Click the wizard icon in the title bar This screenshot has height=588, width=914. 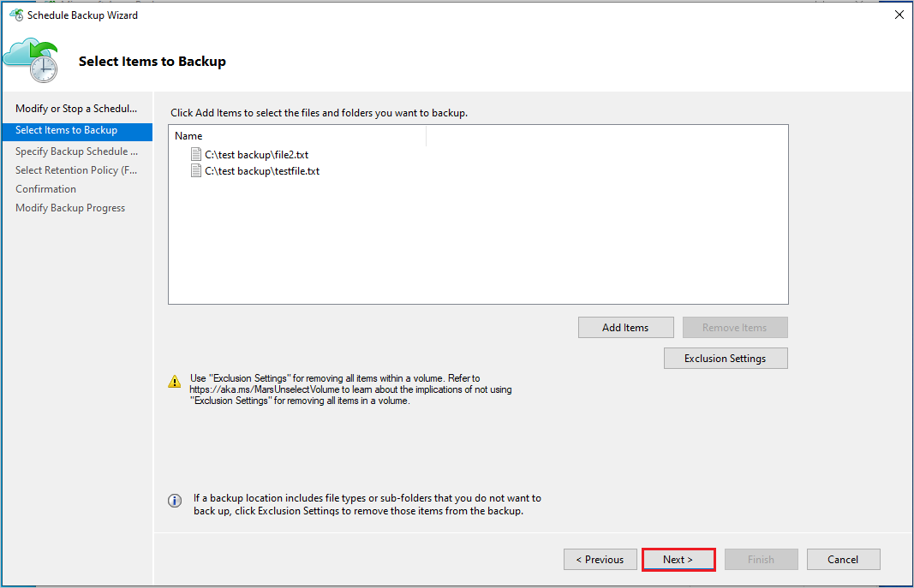[16, 15]
